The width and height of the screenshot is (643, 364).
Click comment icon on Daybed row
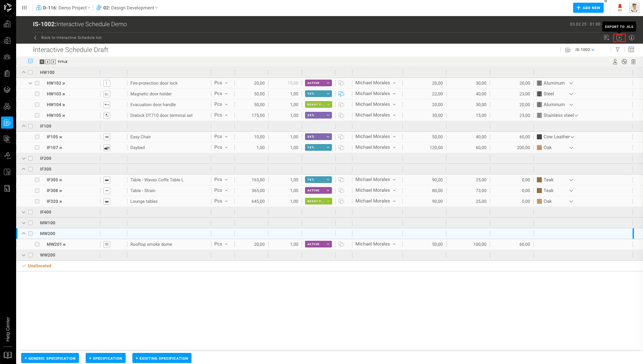pyautogui.click(x=341, y=148)
